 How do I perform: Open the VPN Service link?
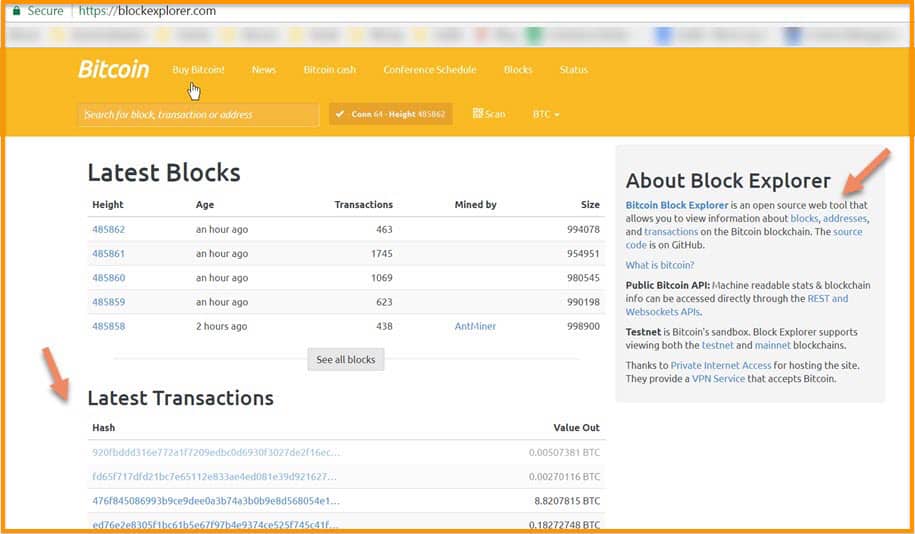click(x=718, y=379)
